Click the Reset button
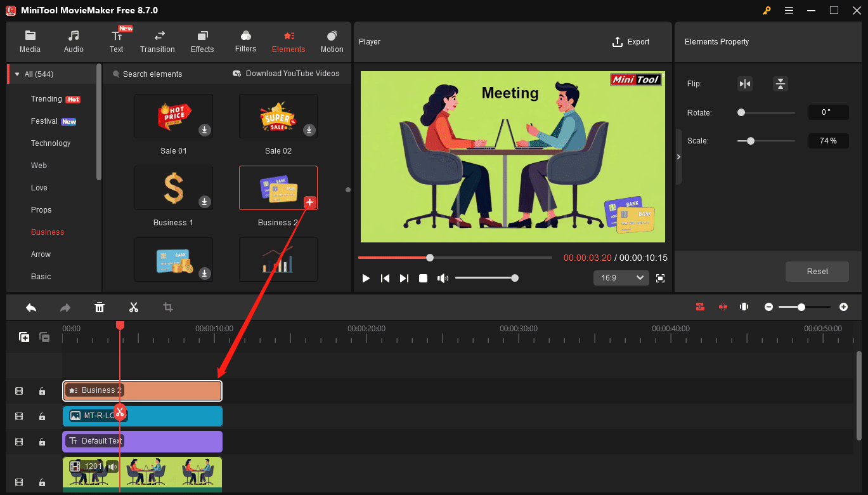 click(x=817, y=272)
